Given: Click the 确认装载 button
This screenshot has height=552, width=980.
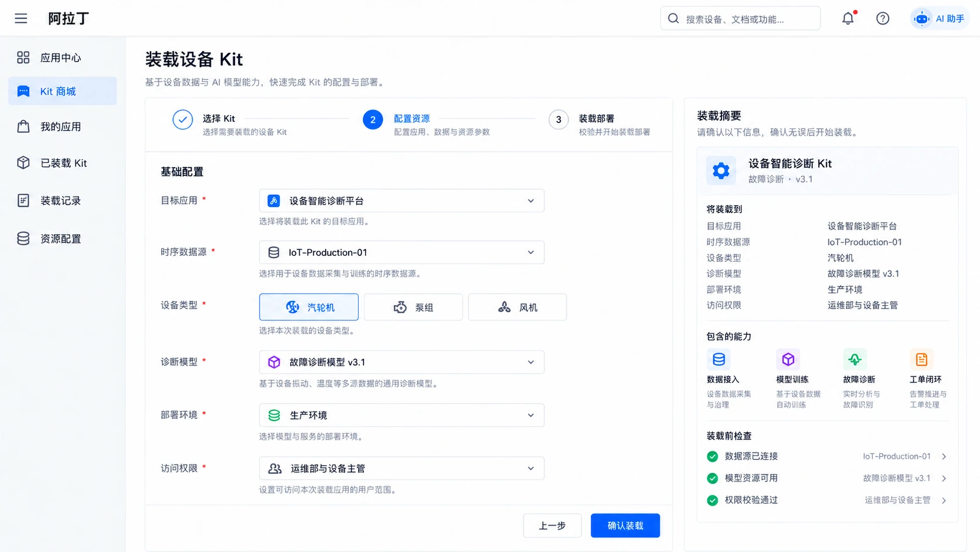Looking at the screenshot, I should tap(625, 526).
